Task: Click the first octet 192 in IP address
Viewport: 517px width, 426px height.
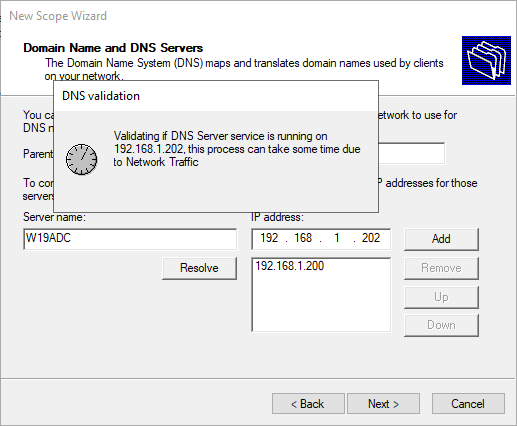Action: pos(269,238)
